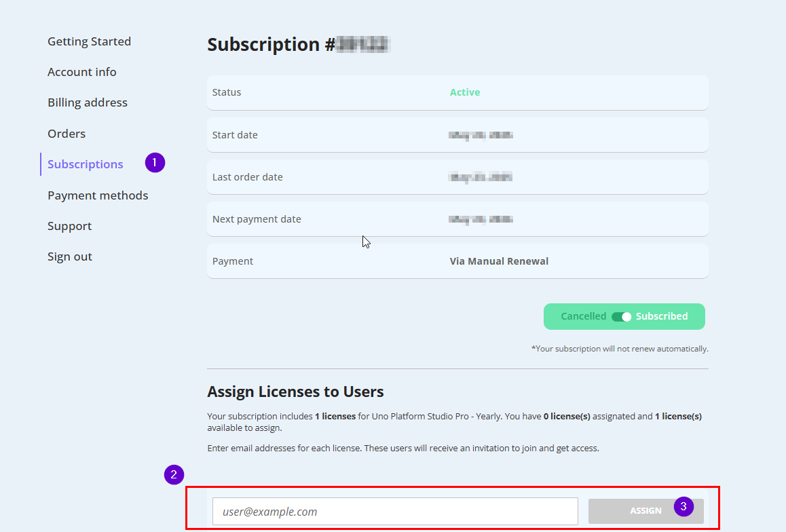Screen dimensions: 786x532
Task: Click the numbered badge next to Subscriptions
Action: [155, 163]
